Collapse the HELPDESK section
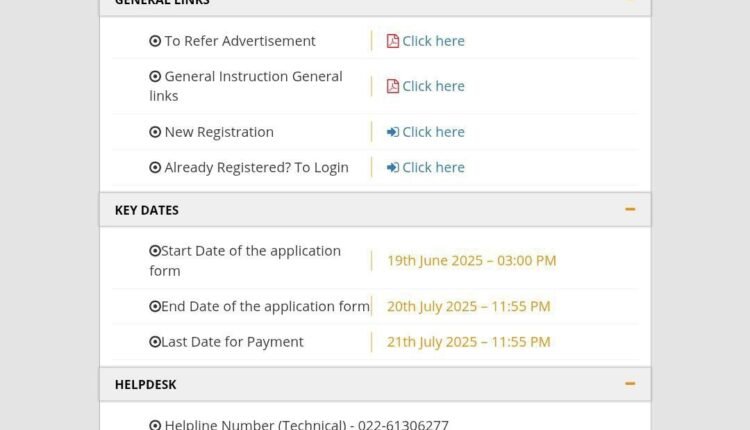This screenshot has height=430, width=750. pos(630,384)
